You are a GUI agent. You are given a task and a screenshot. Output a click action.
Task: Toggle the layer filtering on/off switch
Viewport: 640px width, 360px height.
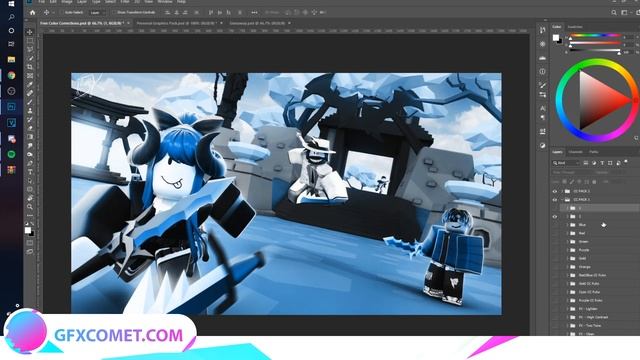626,162
